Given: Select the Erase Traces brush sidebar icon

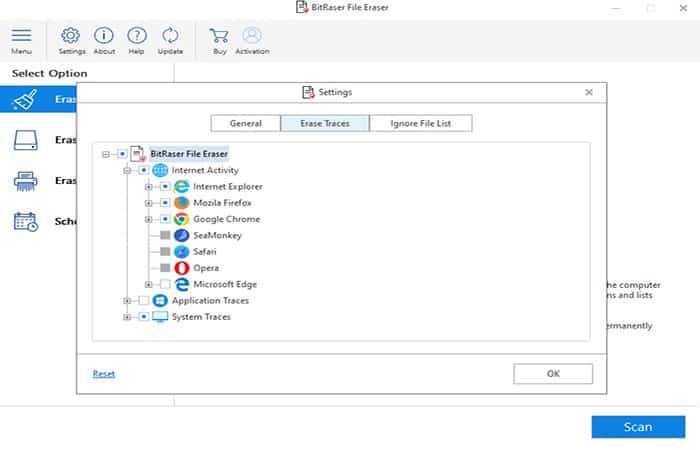Looking at the screenshot, I should (25, 100).
